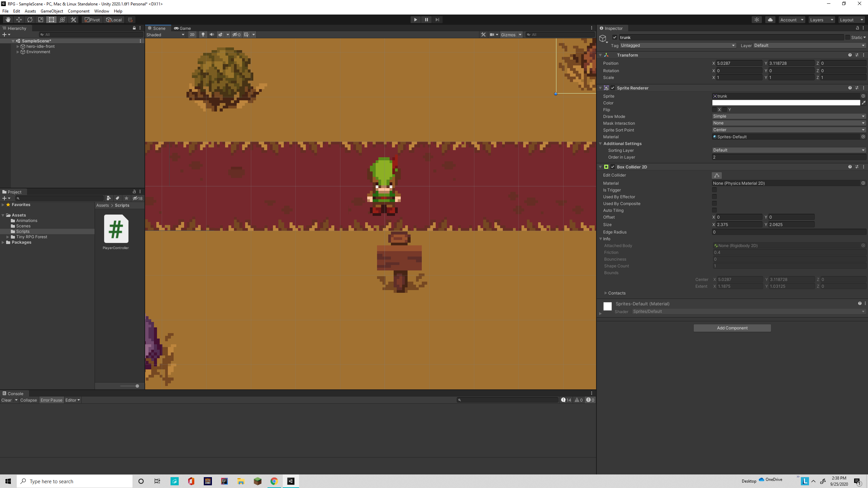Switch to the Game tab
The width and height of the screenshot is (868, 488).
(182, 28)
